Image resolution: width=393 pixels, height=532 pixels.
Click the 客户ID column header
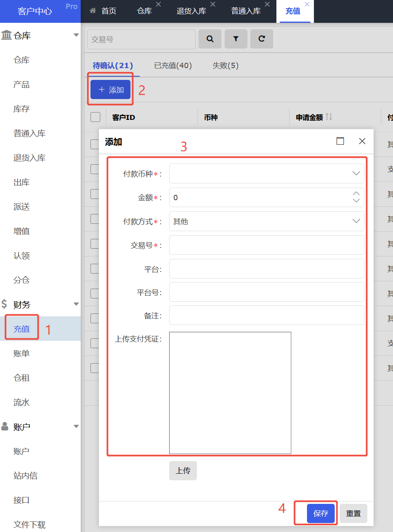point(124,117)
